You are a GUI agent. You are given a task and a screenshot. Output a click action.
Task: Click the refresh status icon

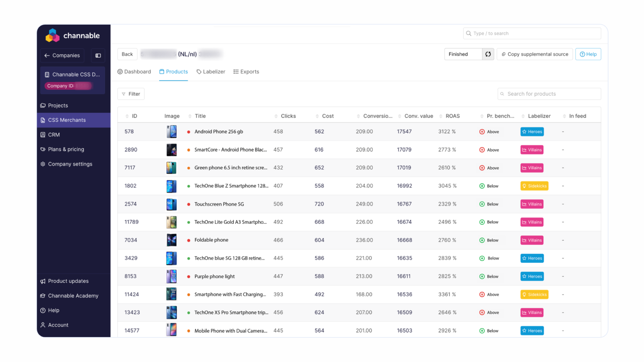click(488, 54)
